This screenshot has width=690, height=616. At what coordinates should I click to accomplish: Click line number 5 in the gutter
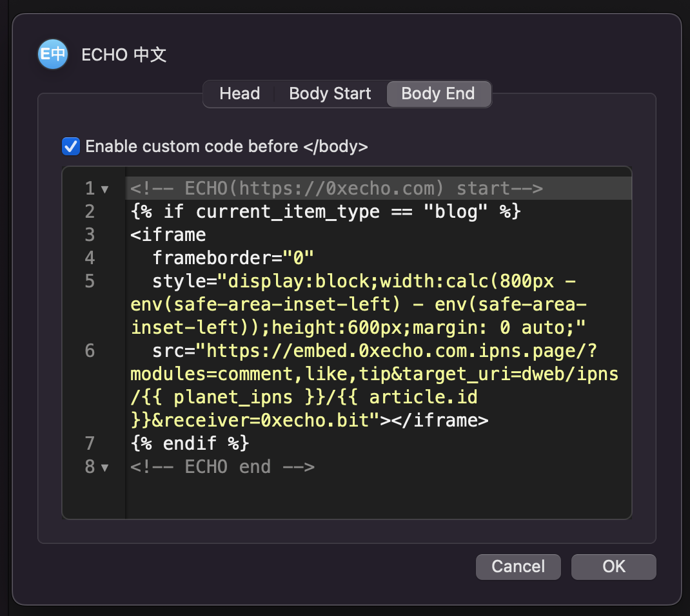[90, 281]
